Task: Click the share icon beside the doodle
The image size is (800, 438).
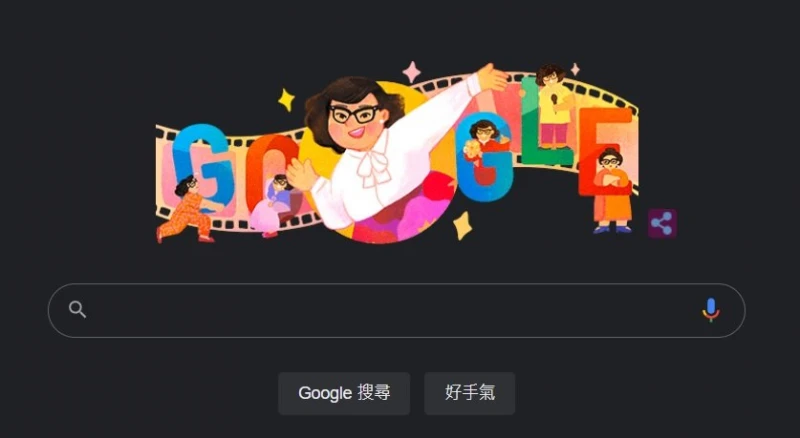Action: click(662, 224)
